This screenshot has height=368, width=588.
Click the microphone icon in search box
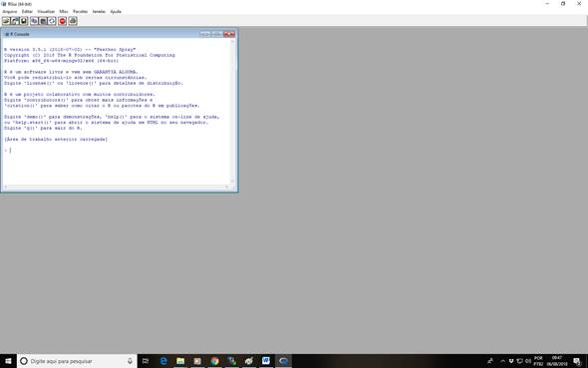(x=130, y=361)
